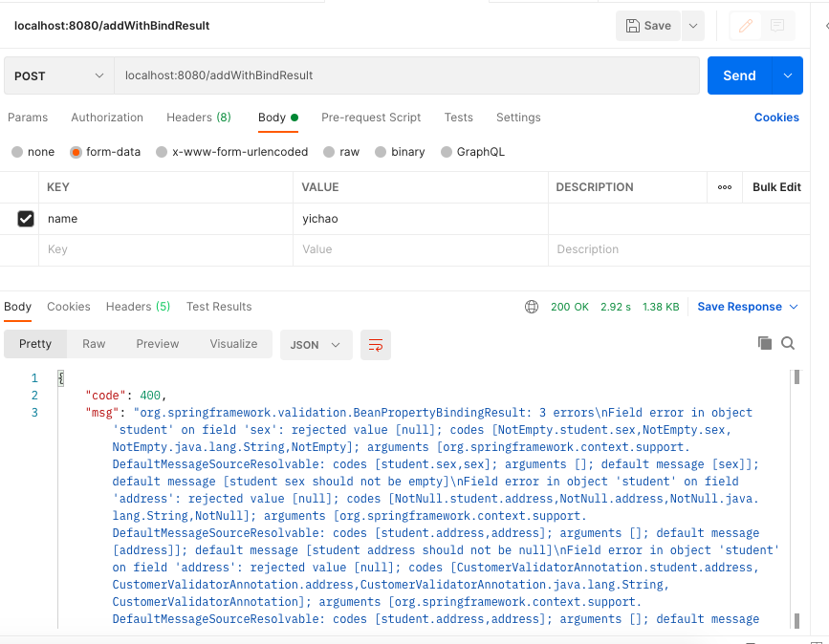Click Save Response
This screenshot has width=829, height=644.
click(739, 307)
